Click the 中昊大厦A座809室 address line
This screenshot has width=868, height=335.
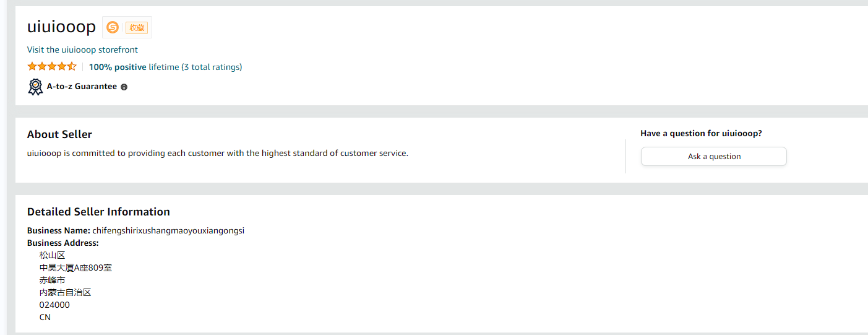(x=75, y=268)
